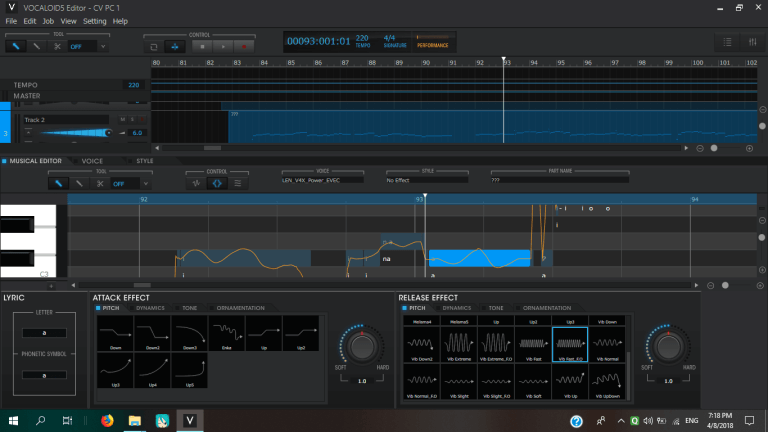Select the line tool in the Musical Editor
The width and height of the screenshot is (768, 432).
79,184
